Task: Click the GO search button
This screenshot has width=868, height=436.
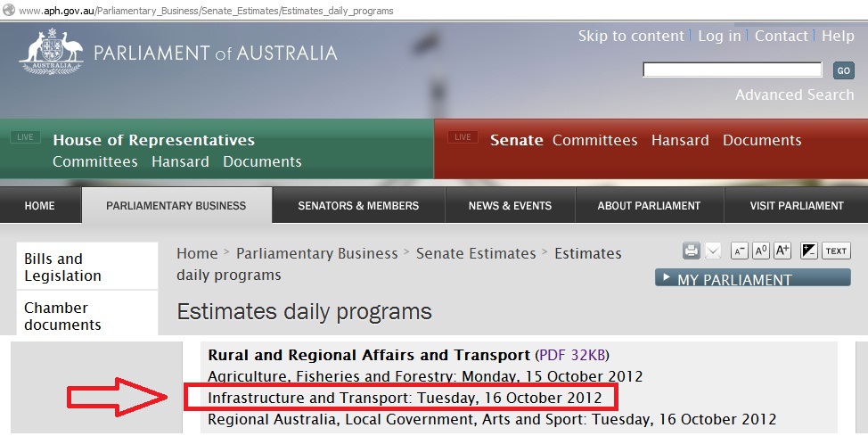Action: (844, 70)
